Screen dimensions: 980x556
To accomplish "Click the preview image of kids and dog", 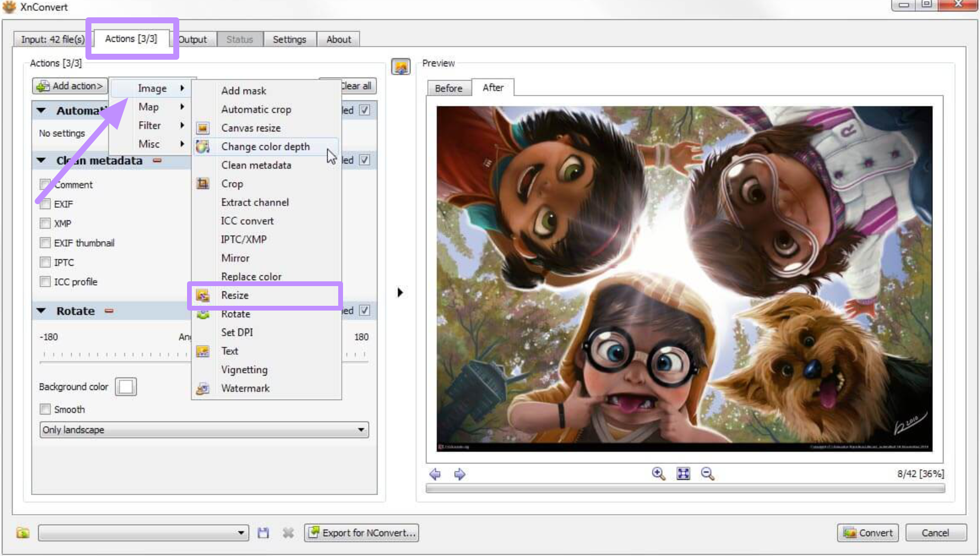I will point(684,278).
